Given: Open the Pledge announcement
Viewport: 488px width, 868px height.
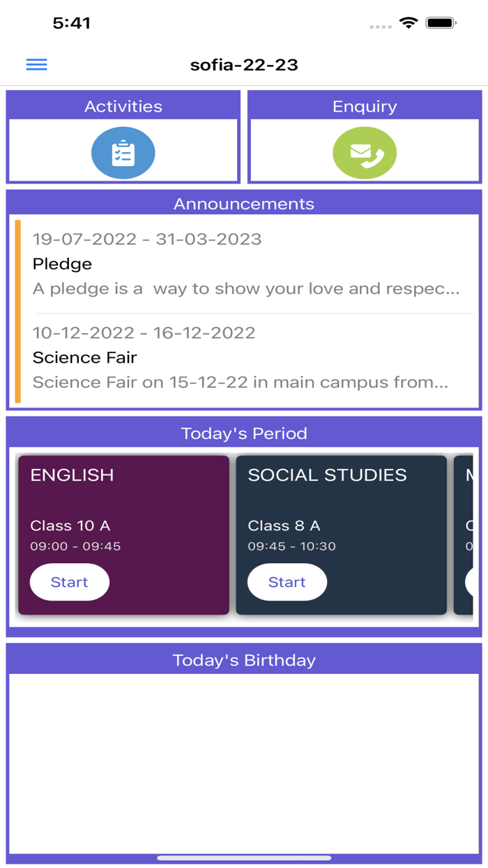Looking at the screenshot, I should pos(244,264).
